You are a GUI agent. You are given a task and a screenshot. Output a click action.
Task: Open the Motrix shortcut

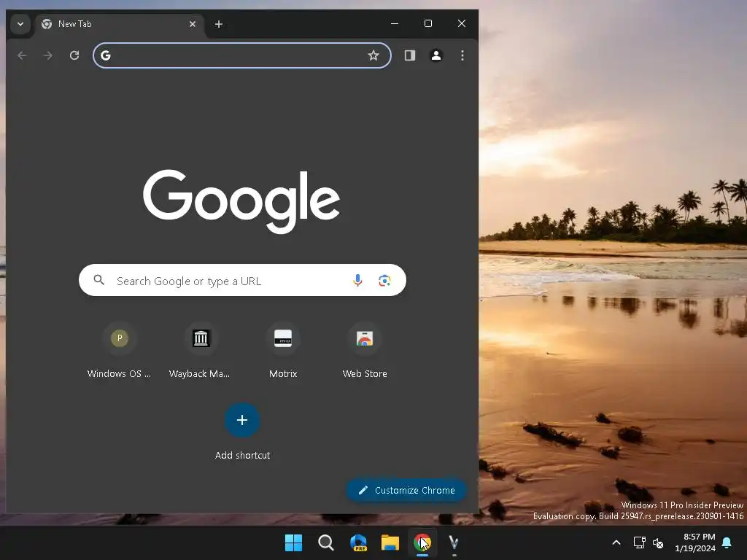pyautogui.click(x=283, y=351)
